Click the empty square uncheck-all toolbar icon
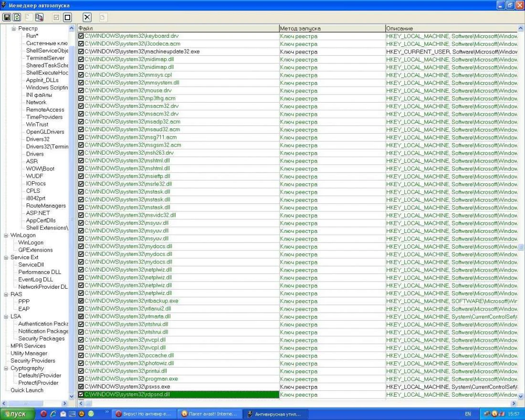The image size is (525, 420). point(68,17)
